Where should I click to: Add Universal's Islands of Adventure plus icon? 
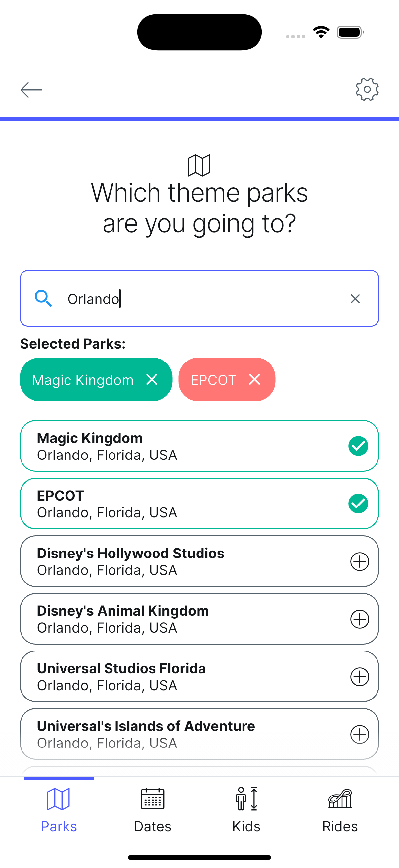click(x=360, y=734)
